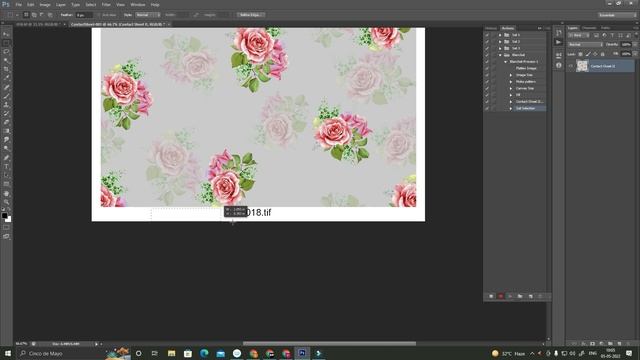Click the Photoshop taskbar icon
Viewport: 640px width, 360px height.
click(302, 353)
